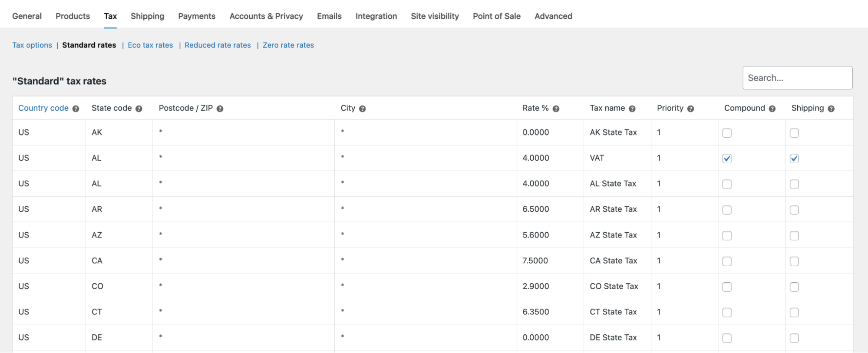Uncheck Compound for the VAT row
Viewport: 868px width, 353px height.
727,158
